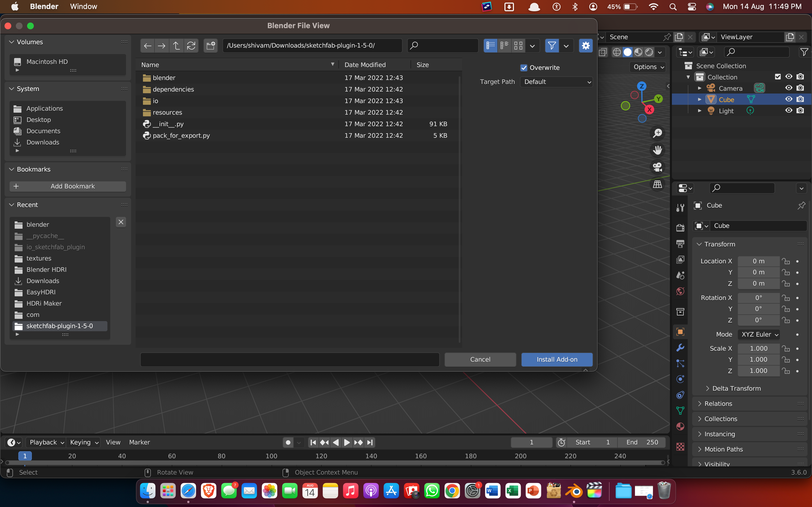This screenshot has height=507, width=812.
Task: Switch to the Render properties tab
Action: pos(680,227)
